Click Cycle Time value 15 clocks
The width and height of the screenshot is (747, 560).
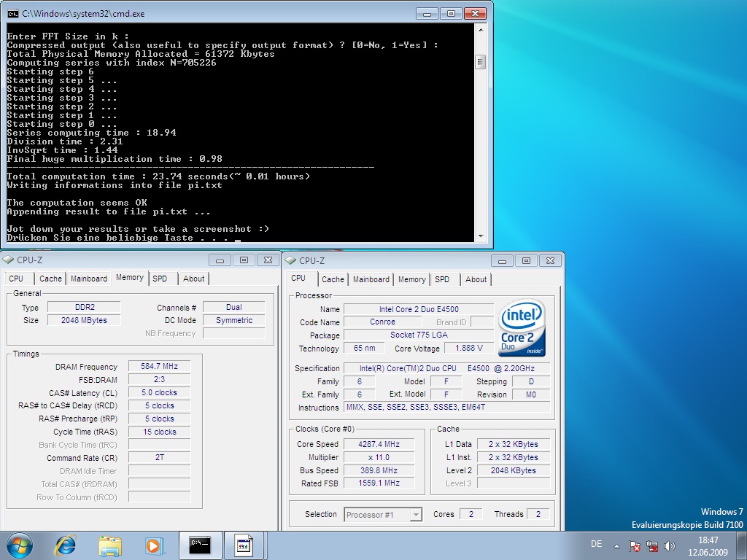pos(159,432)
